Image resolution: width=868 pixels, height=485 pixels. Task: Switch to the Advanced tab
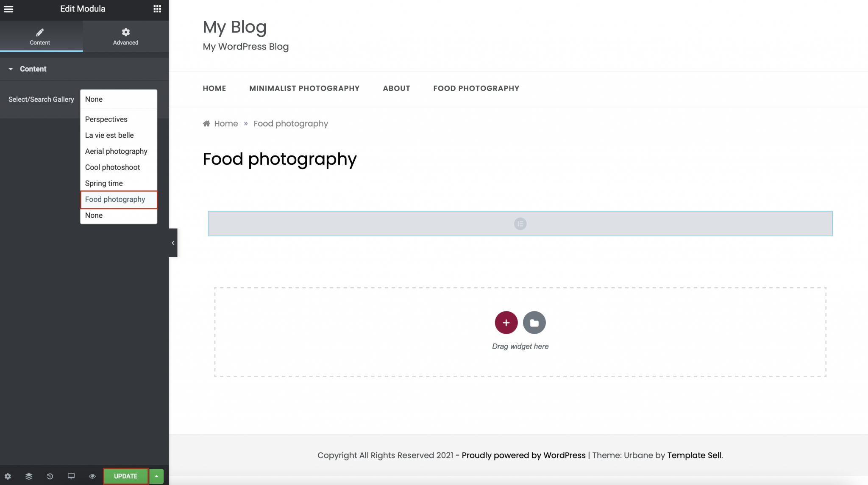click(x=125, y=36)
